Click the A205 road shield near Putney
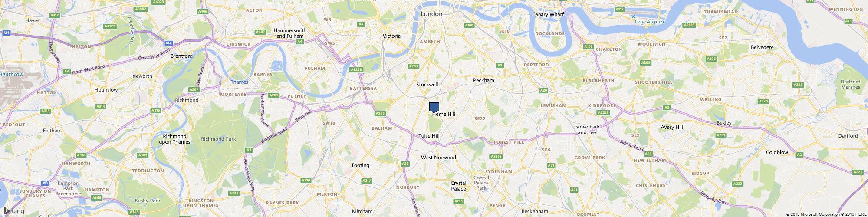The width and height of the screenshot is (868, 217). pyautogui.click(x=273, y=95)
